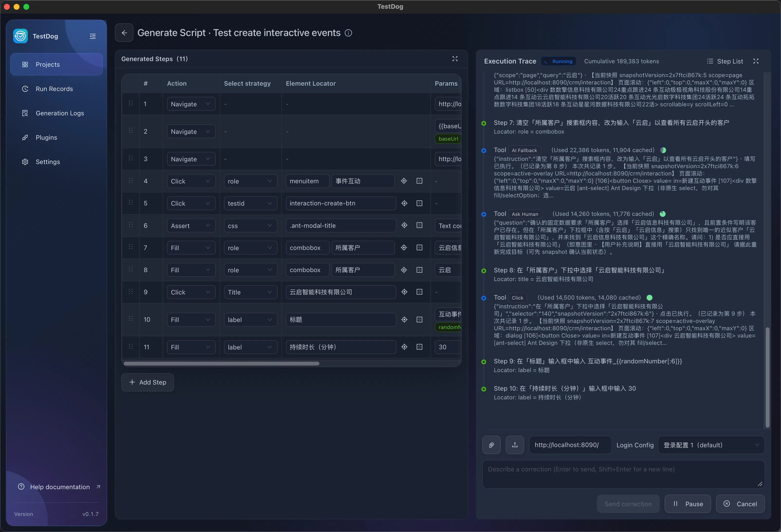Open the Action dropdown for step 6 Assert

(191, 226)
